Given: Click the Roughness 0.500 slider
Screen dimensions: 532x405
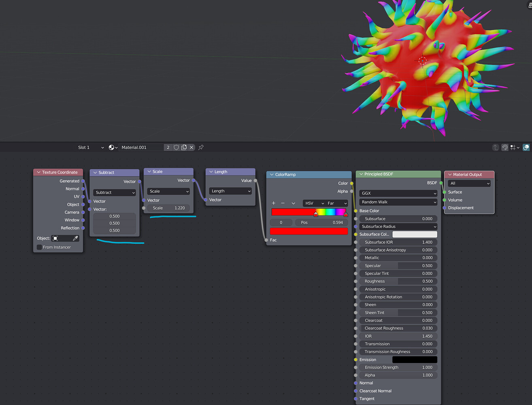Looking at the screenshot, I should pos(398,281).
